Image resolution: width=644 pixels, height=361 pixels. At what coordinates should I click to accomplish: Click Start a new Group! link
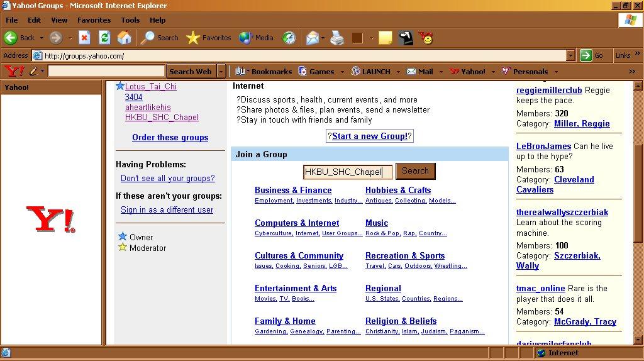point(370,136)
